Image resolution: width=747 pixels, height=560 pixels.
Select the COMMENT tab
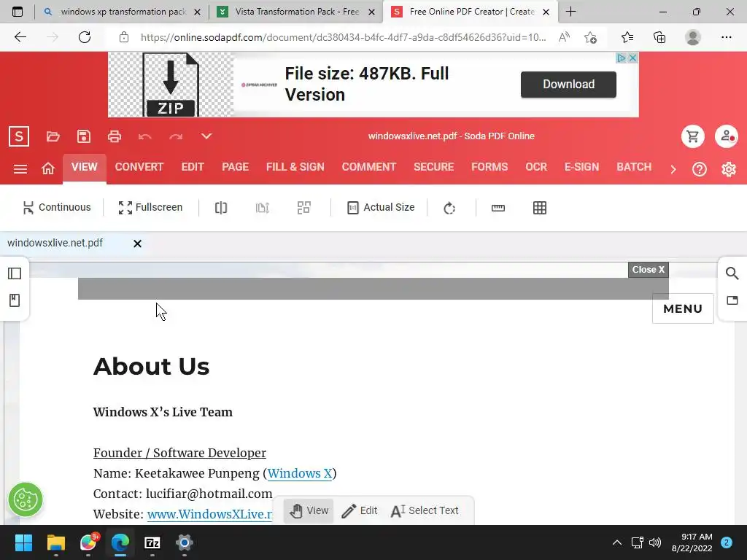point(369,167)
